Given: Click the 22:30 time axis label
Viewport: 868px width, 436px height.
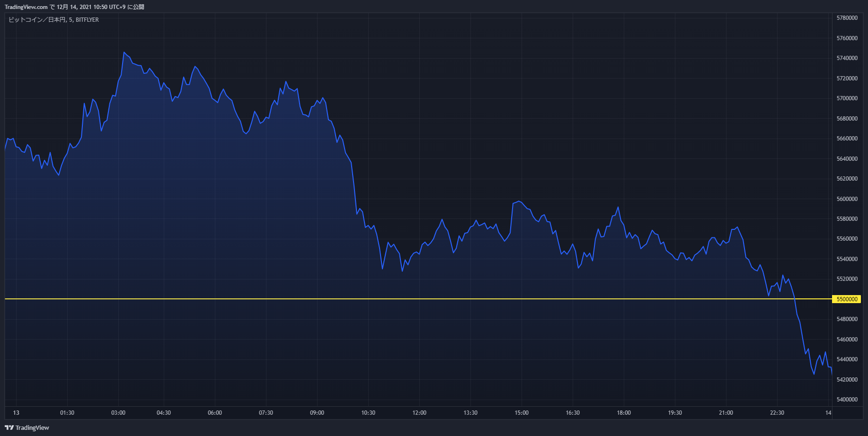Looking at the screenshot, I should [777, 413].
